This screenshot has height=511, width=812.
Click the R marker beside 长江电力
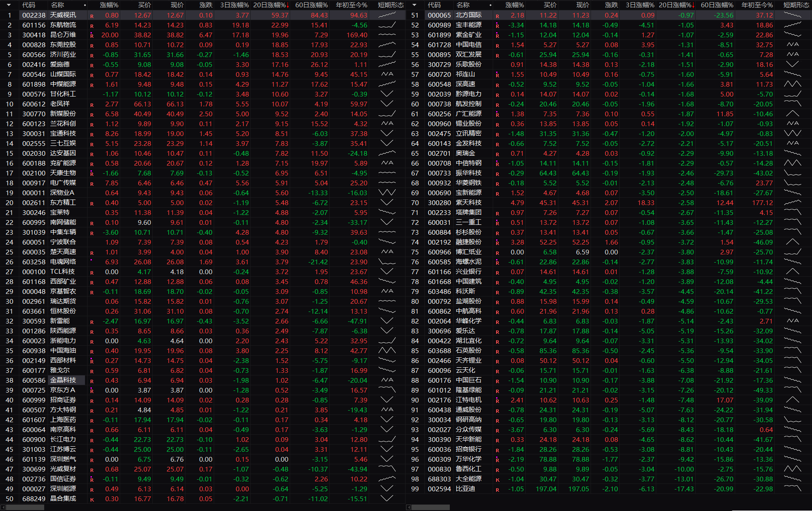click(x=92, y=440)
